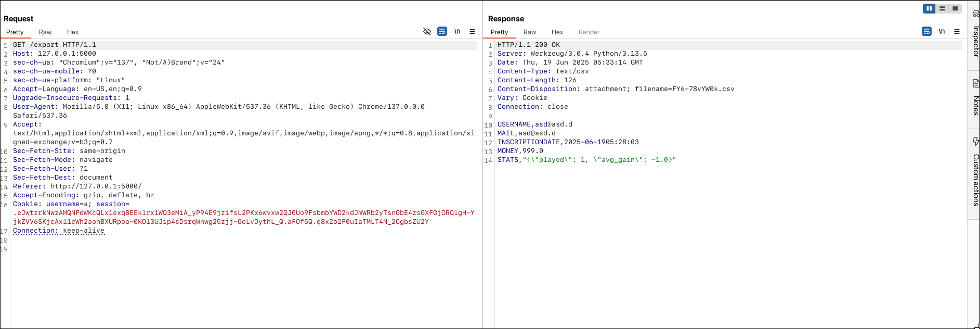Switch to top-bottom stacked layout
Screen dimensions: 980x329
[x=942, y=8]
